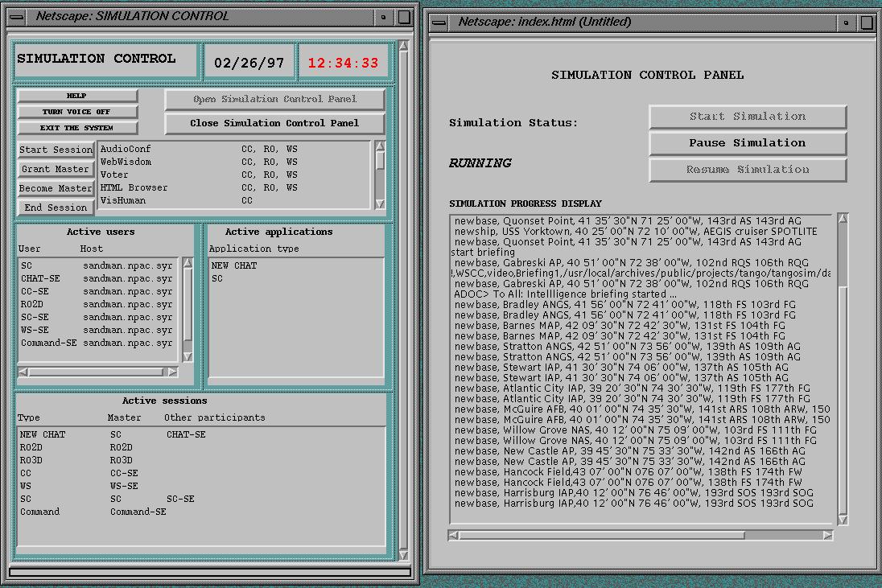Screen dimensions: 882x588
Task: Click the application list scroll down arrow
Action: click(x=380, y=204)
